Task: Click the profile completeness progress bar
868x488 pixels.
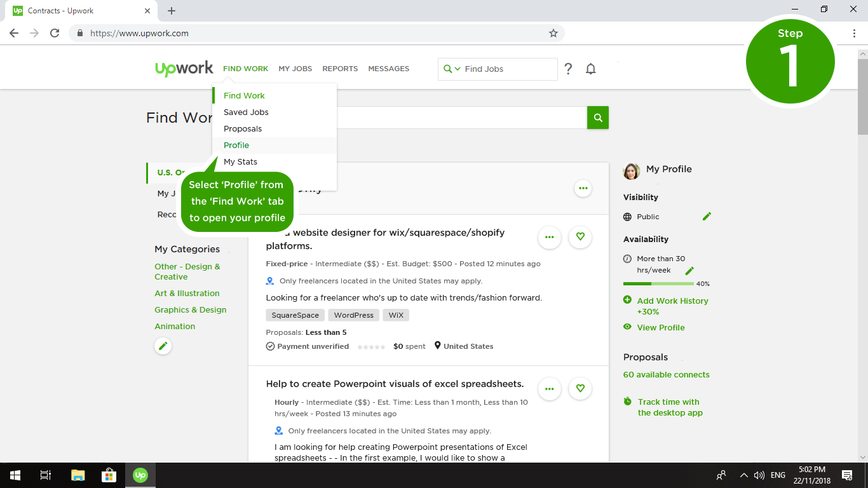Action: point(658,283)
